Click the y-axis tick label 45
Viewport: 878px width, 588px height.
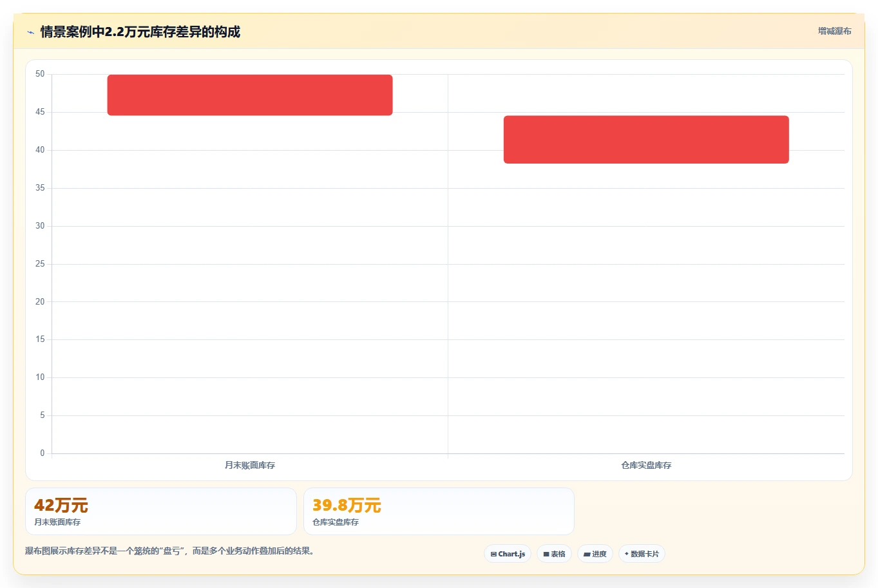[40, 112]
